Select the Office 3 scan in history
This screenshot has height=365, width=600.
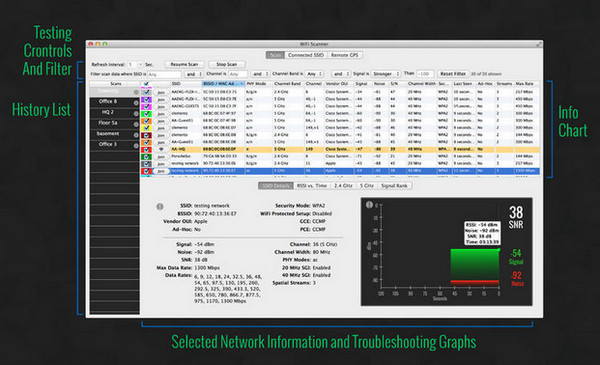tap(114, 145)
